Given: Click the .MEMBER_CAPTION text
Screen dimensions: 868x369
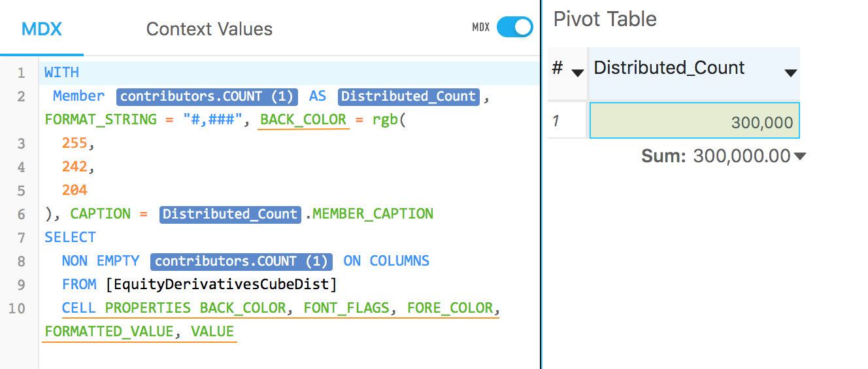Looking at the screenshot, I should tap(369, 214).
